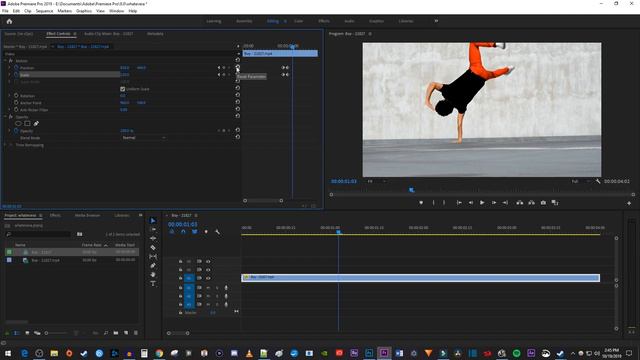Go to In point in Program monitor
Screen dimensions: 640x360
459,202
